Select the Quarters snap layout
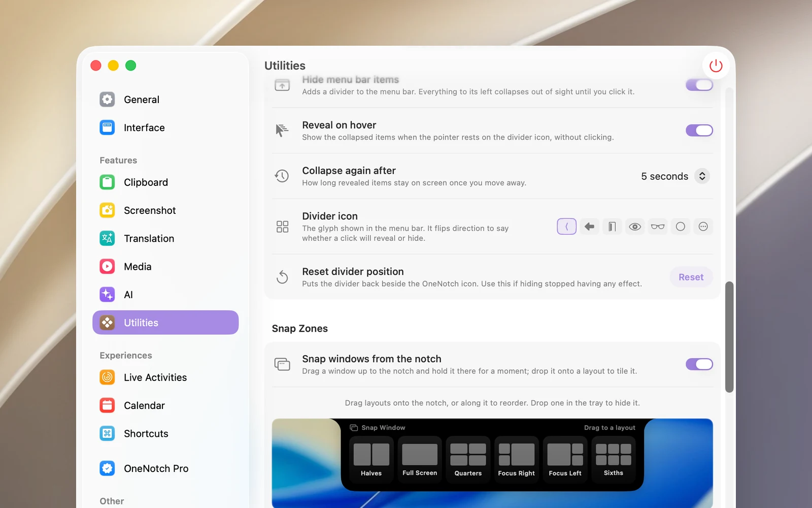The image size is (812, 508). pos(468,459)
